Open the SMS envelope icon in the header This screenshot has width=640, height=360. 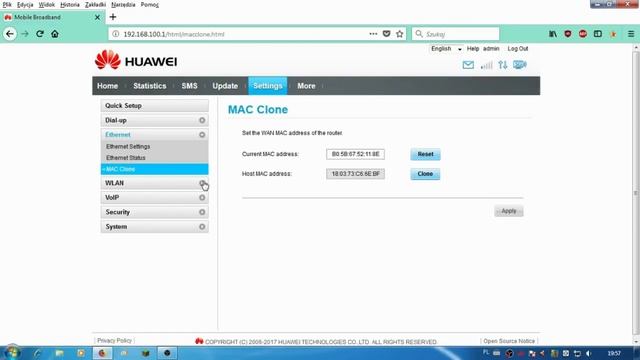pyautogui.click(x=468, y=65)
